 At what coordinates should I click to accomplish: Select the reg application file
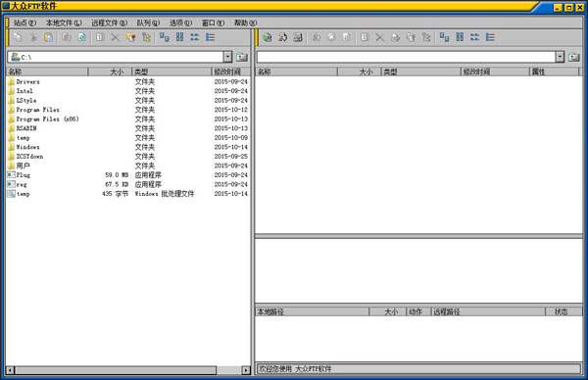127,184
